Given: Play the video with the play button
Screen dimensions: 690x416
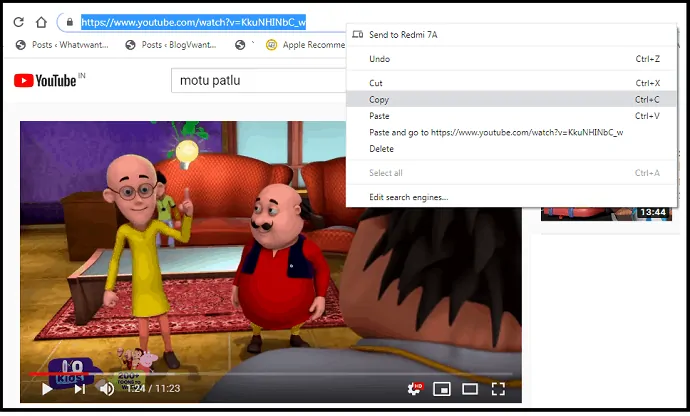Looking at the screenshot, I should coord(47,389).
